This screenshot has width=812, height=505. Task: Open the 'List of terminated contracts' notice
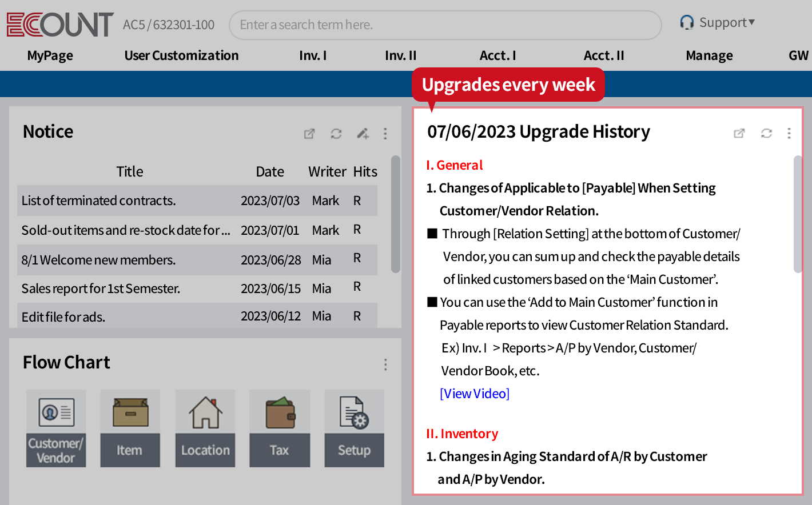click(99, 201)
